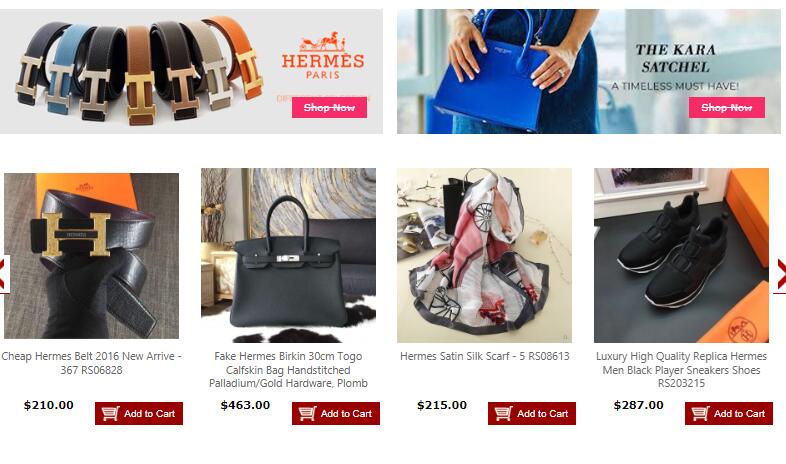Screen dimensions: 786x464
Task: View the gold H buckle belt photo
Action: coord(92,256)
